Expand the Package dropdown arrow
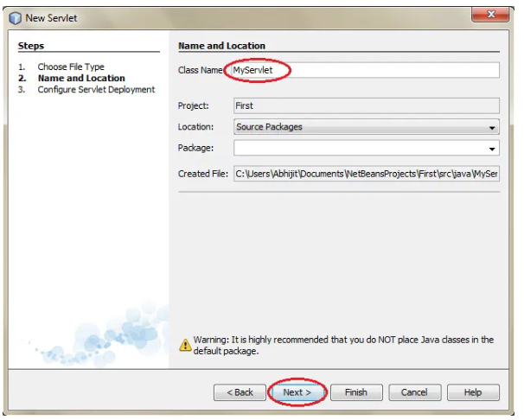The image size is (524, 420). coord(492,149)
